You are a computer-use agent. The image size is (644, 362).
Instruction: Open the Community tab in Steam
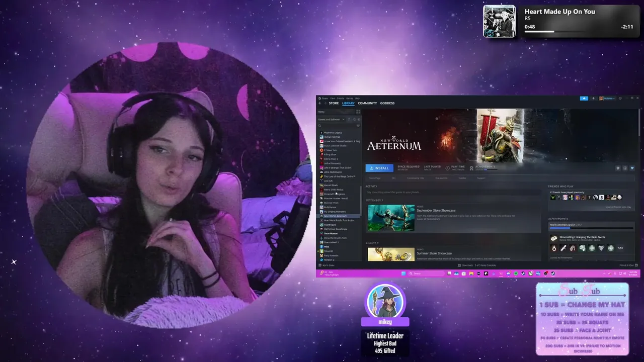(367, 103)
